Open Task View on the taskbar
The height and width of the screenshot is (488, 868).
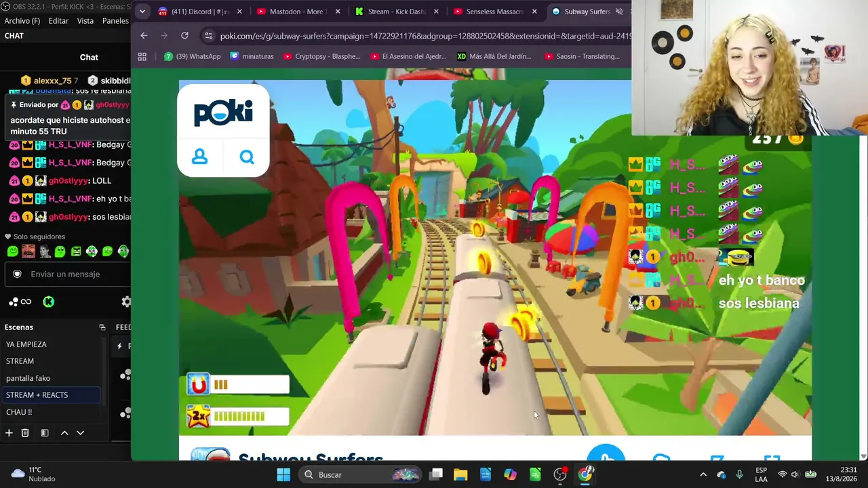pos(436,474)
